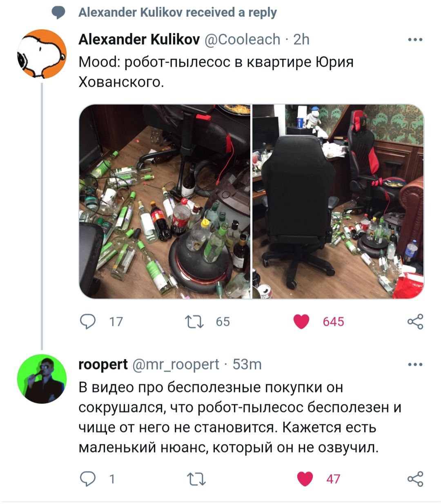441x504 pixels.
Task: Open roopert's green profile avatar
Action: pos(41,379)
